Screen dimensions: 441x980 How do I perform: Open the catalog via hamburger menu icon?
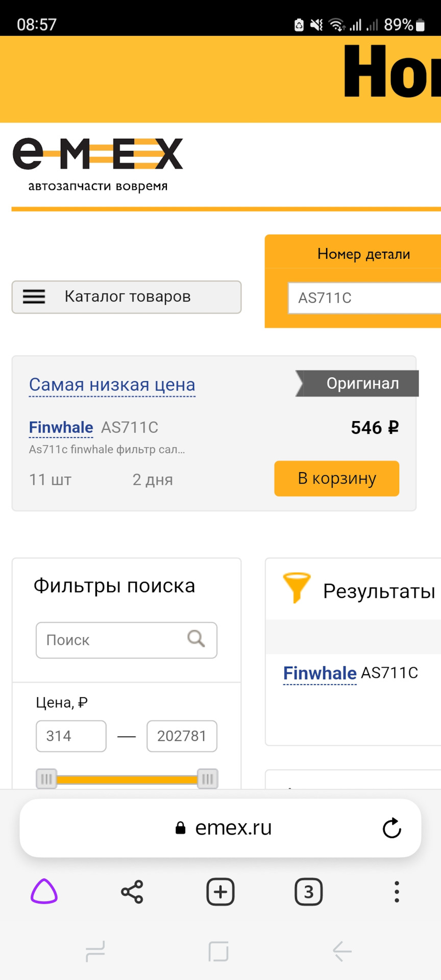(x=34, y=297)
